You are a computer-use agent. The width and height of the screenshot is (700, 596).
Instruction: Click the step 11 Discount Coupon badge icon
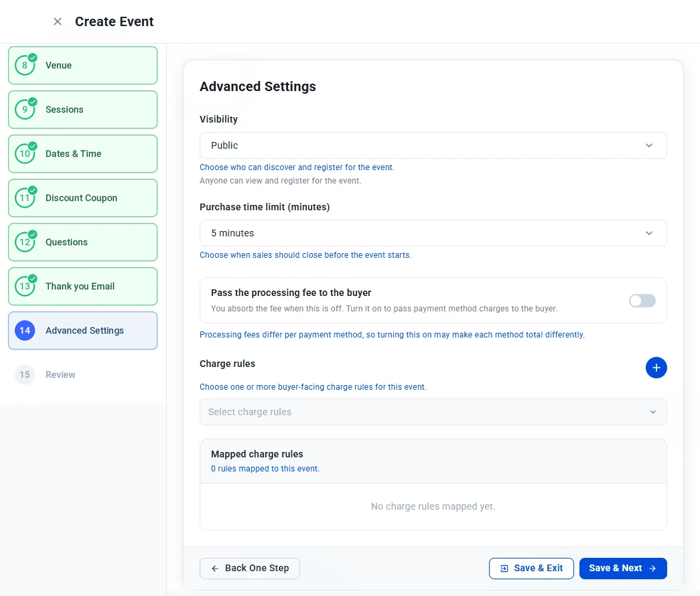point(25,198)
